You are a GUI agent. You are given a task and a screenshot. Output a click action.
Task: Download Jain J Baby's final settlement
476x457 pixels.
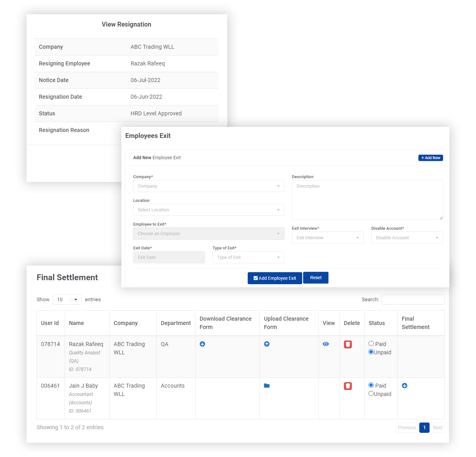tap(405, 386)
